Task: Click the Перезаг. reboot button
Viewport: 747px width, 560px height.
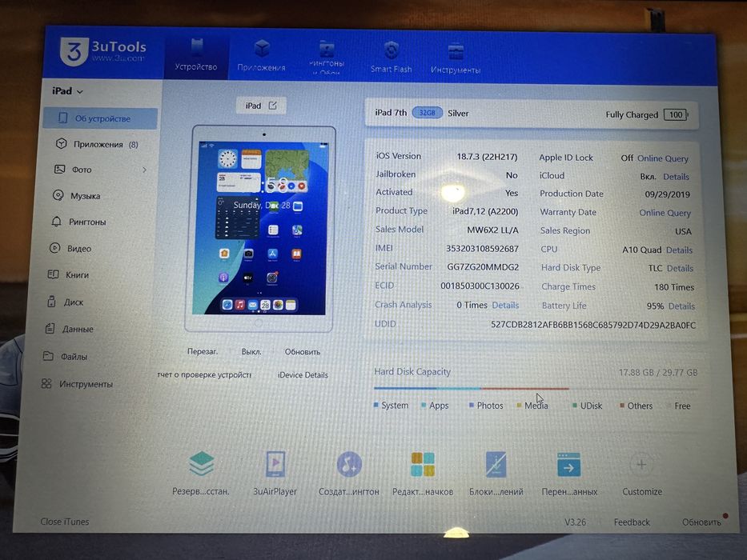Action: pos(202,351)
